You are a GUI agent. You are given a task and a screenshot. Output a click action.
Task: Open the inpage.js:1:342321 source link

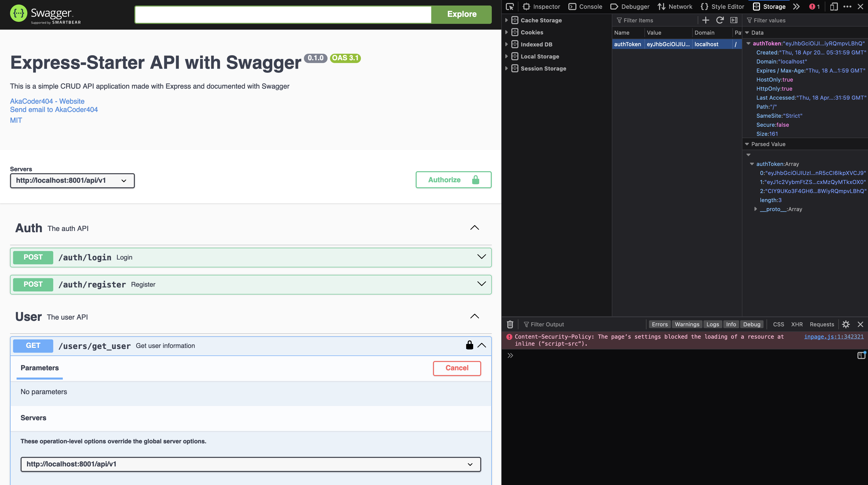coord(834,336)
